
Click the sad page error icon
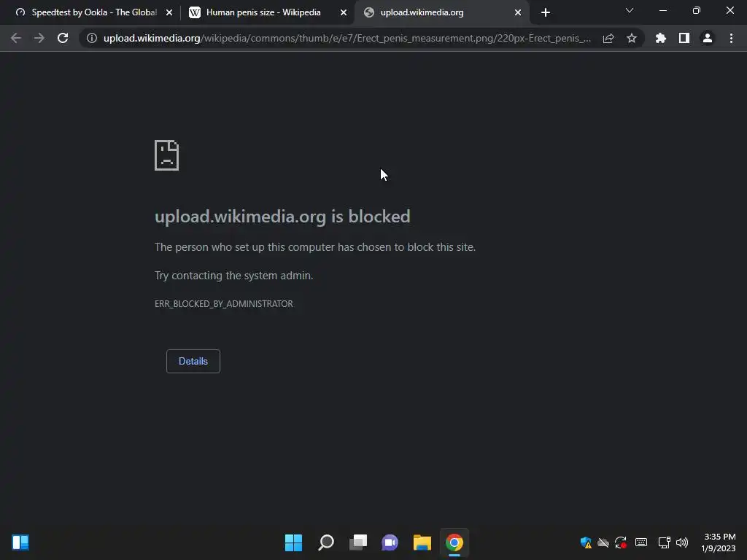tap(167, 155)
